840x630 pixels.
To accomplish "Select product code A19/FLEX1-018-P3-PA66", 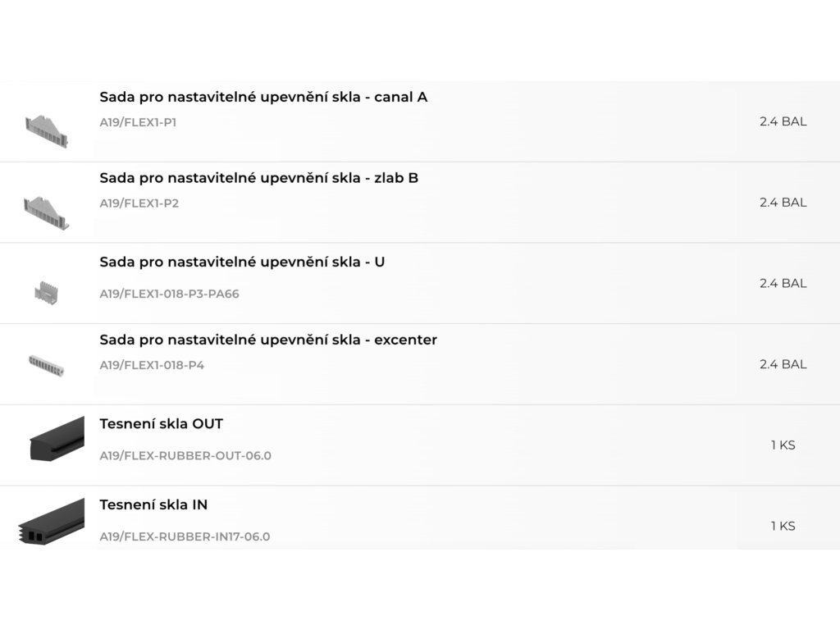I will click(169, 294).
